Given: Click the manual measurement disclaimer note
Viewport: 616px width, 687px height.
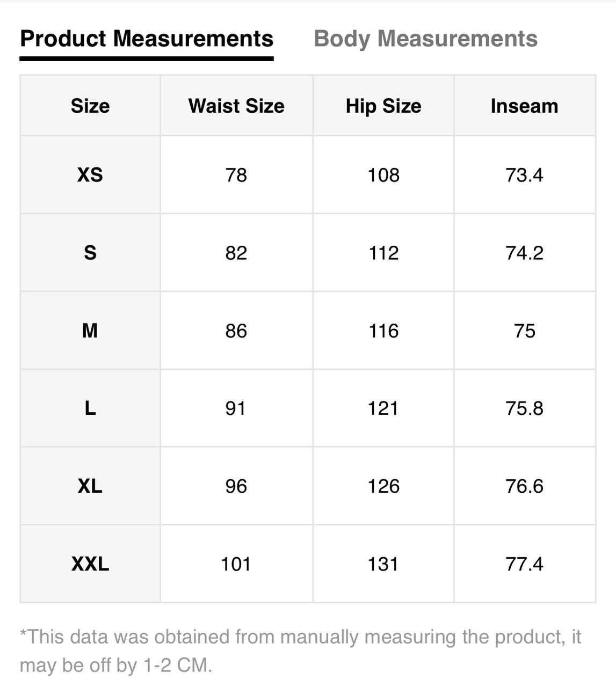Looking at the screenshot, I should 300,651.
